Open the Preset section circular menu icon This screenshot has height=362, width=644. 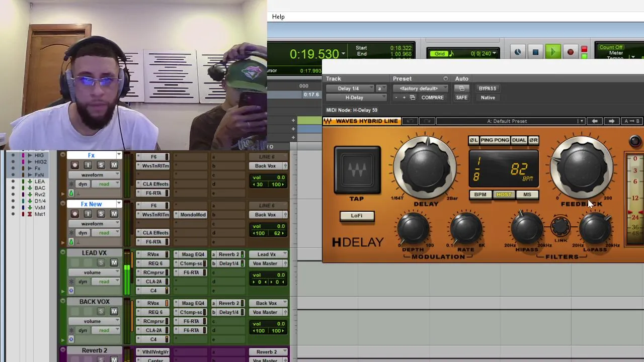coord(445,79)
